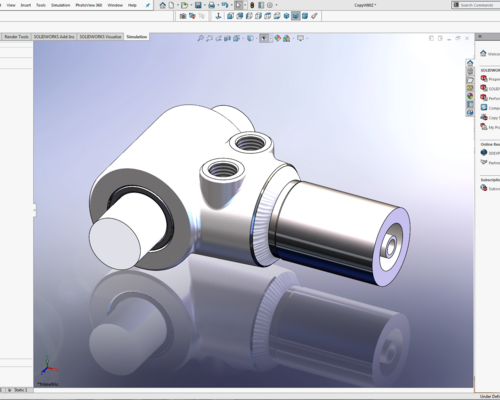The width and height of the screenshot is (500, 400).
Task: Open the File Explorer folder tab in the task pane
Action: tap(470, 80)
